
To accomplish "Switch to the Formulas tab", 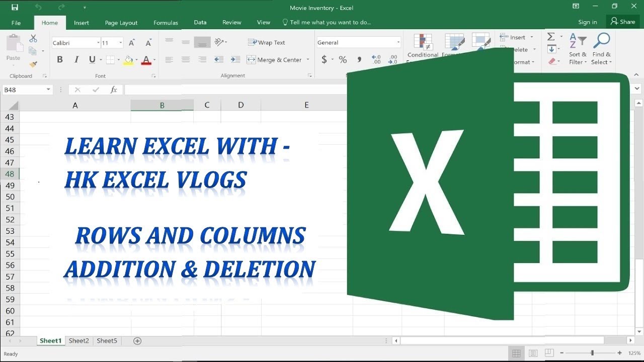I will (x=166, y=23).
